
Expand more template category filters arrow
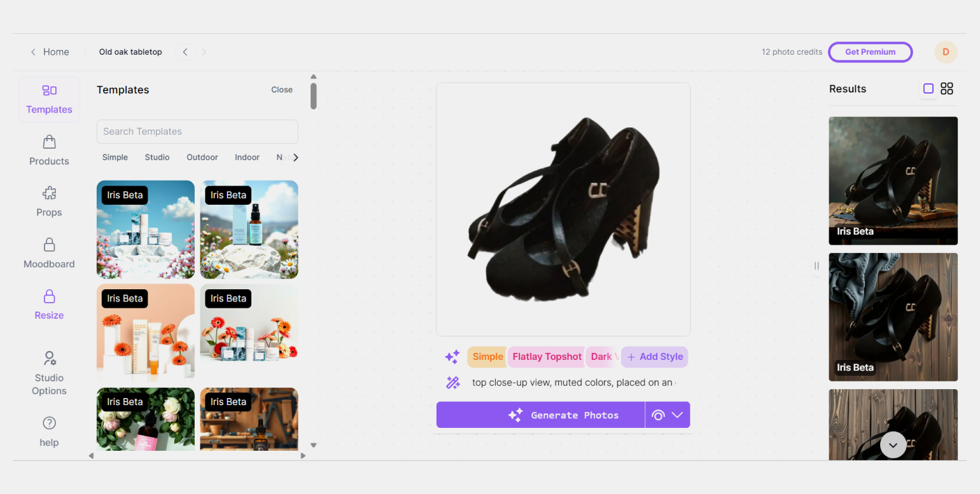click(x=295, y=157)
